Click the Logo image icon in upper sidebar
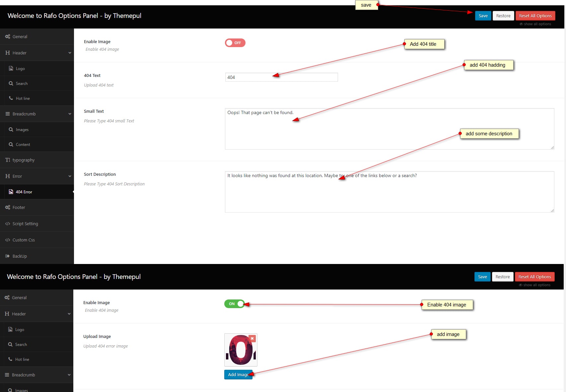This screenshot has height=392, width=566. tap(11, 68)
